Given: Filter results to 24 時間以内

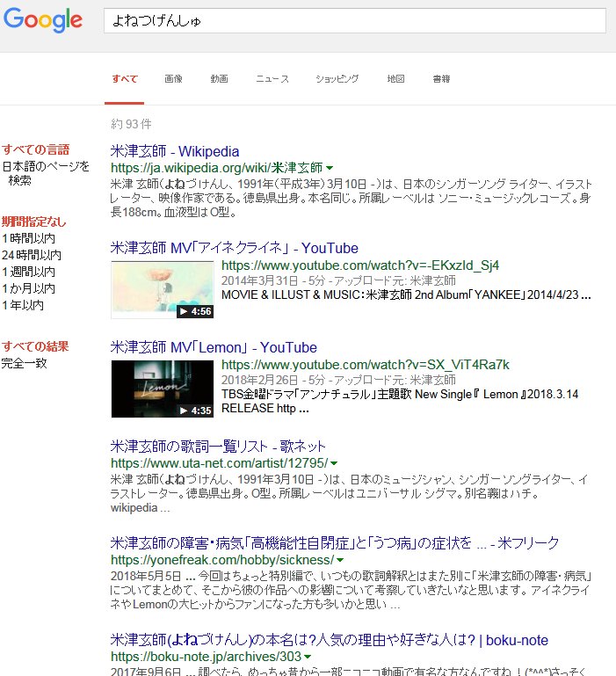Looking at the screenshot, I should coord(32,255).
